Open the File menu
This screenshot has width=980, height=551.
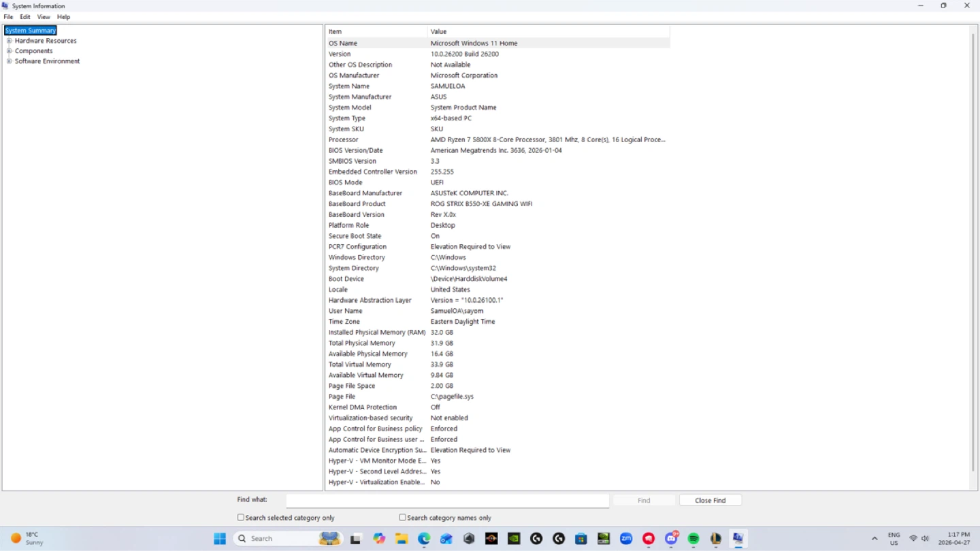8,17
